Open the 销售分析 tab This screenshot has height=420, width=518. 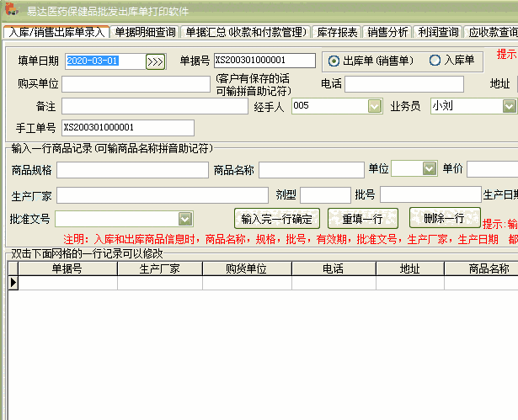[x=387, y=32]
